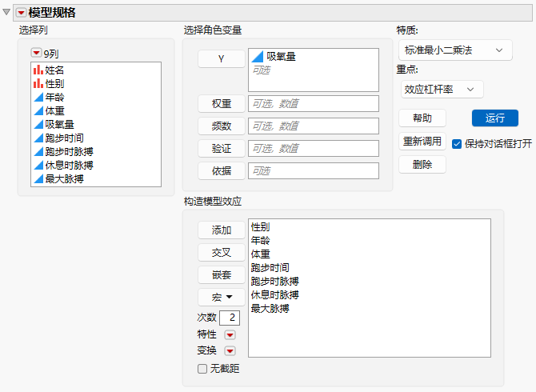Click the 依据 role button
The width and height of the screenshot is (536, 392).
coord(221,171)
